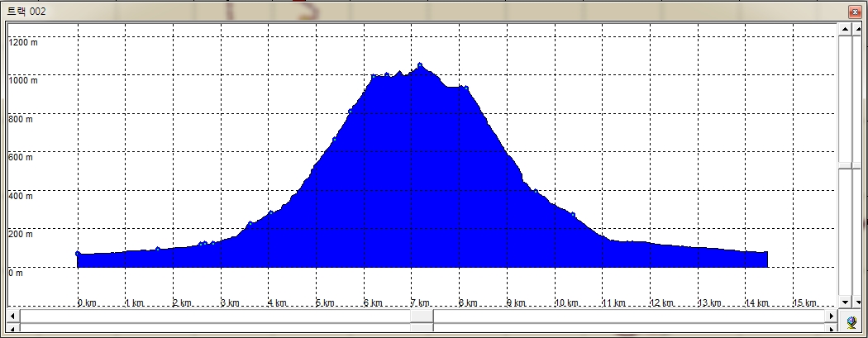Image resolution: width=868 pixels, height=338 pixels.
Task: Click the upper horizontal scrollbar thumb
Action: [422, 316]
